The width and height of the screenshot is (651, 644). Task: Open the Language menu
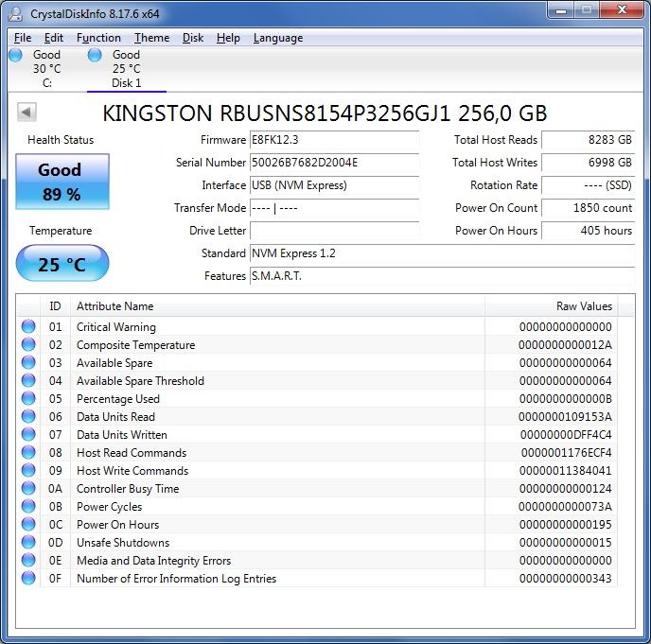click(278, 38)
